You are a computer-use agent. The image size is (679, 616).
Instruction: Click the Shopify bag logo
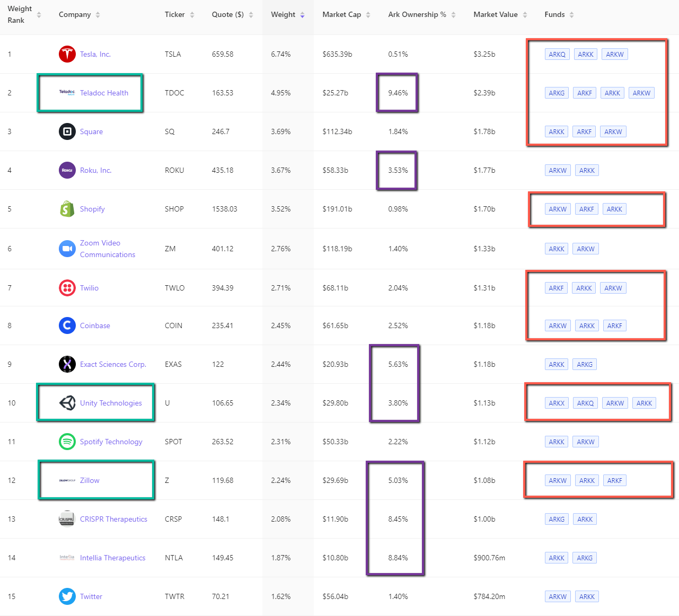[x=67, y=209]
